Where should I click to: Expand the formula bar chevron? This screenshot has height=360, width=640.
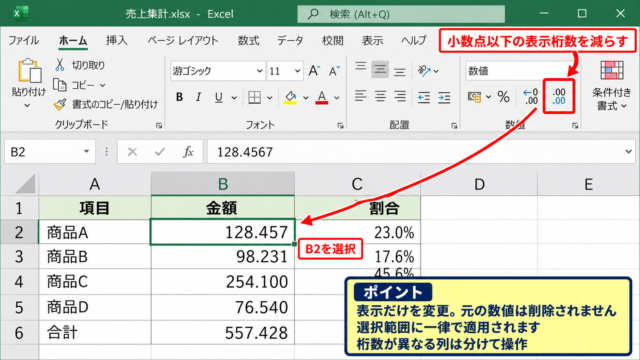click(x=628, y=152)
